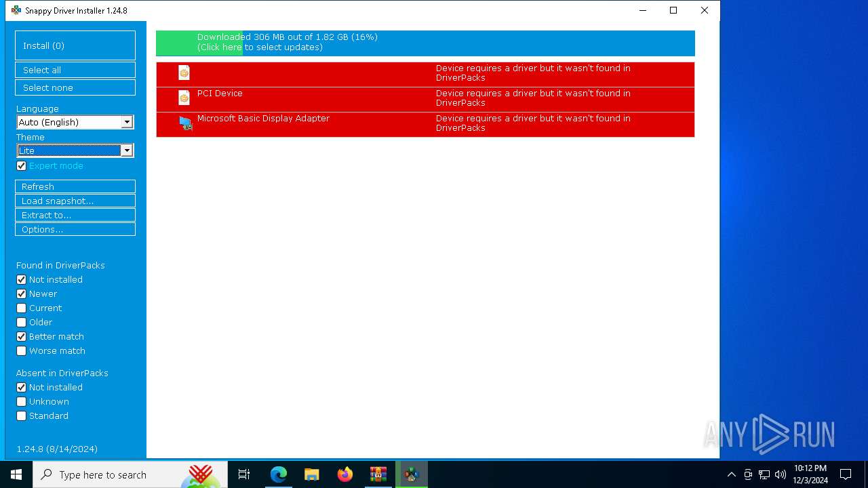Click the Display Adapter driver-not-found message
Viewport: 868px width, 488px height.
[x=533, y=123]
